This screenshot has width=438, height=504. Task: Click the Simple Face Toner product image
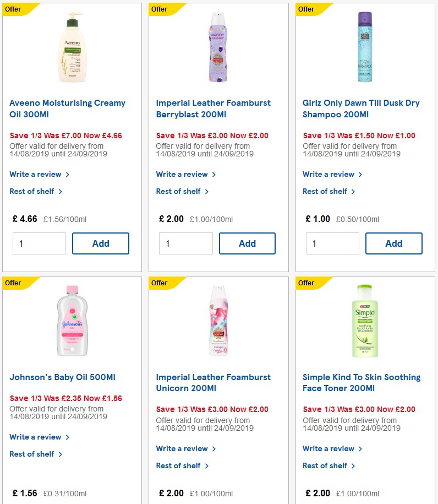(x=365, y=321)
